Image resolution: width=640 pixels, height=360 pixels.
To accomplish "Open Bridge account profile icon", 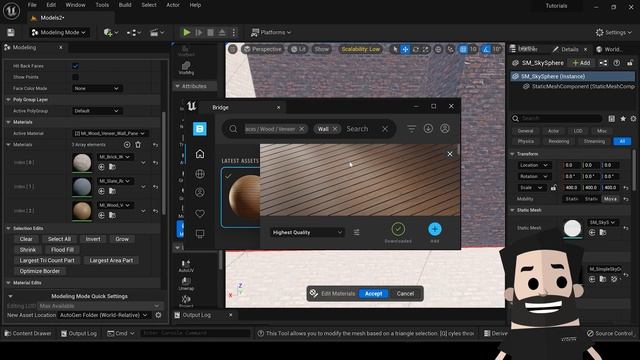I will pos(445,129).
